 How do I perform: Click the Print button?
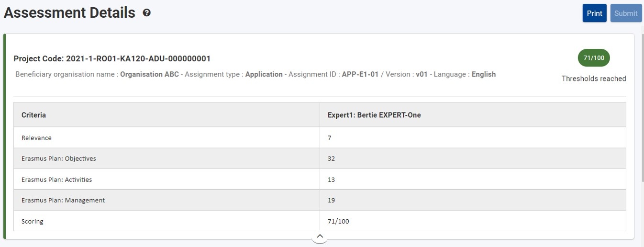594,13
